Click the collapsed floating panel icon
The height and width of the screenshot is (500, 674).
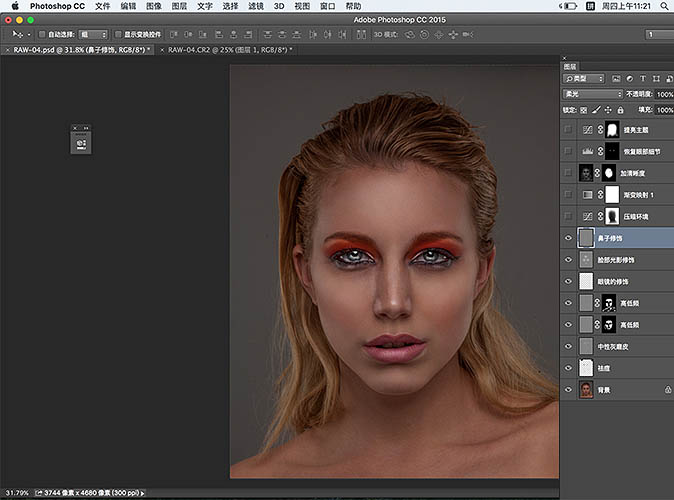[x=80, y=144]
